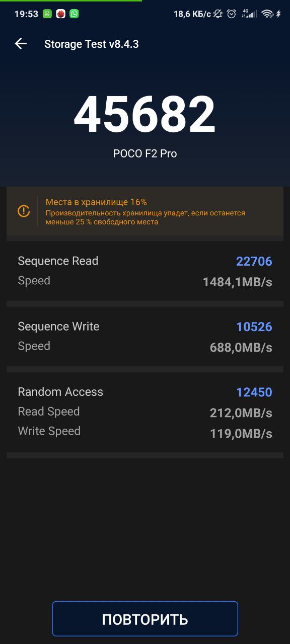Tap the storage space 16% warning banner
The width and height of the screenshot is (290, 644).
pyautogui.click(x=145, y=211)
